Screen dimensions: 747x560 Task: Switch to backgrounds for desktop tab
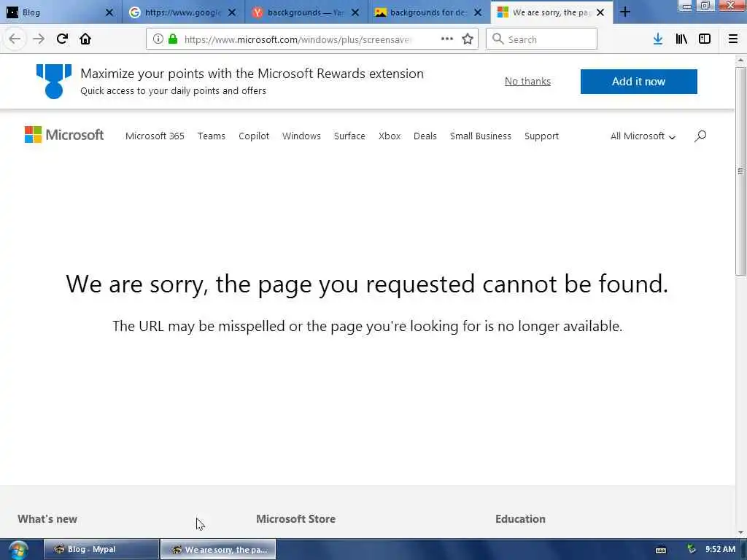coord(428,12)
